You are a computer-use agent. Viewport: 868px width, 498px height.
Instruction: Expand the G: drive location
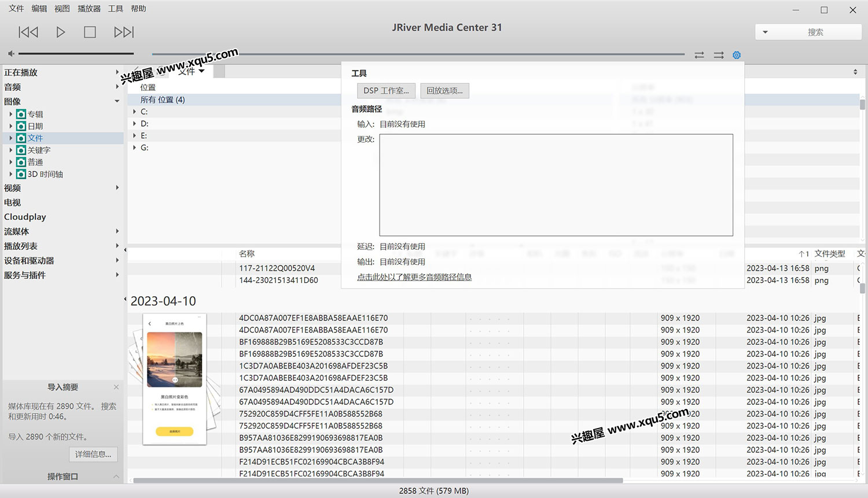134,147
